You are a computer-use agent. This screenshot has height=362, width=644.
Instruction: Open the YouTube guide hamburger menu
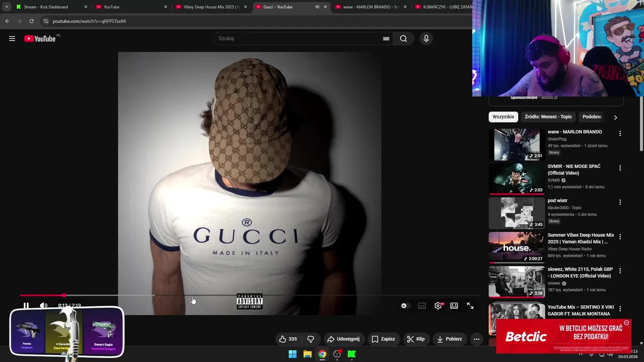pos(12,39)
